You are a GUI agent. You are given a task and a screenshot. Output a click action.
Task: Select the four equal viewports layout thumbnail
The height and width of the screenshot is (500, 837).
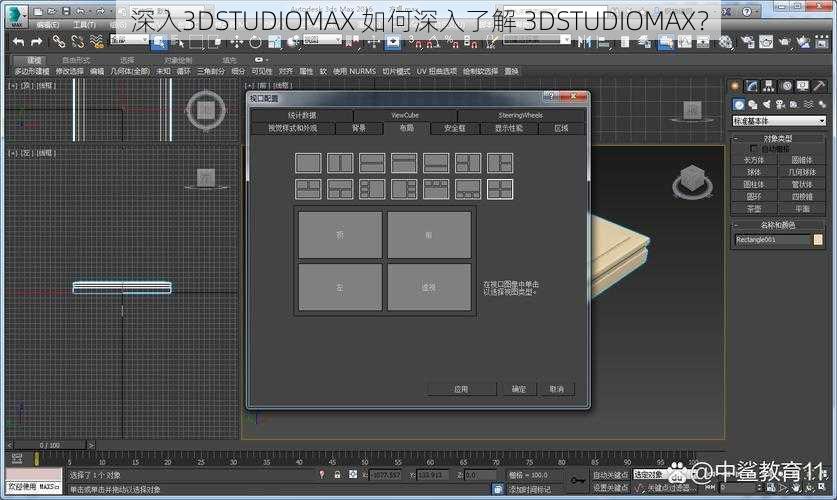500,189
